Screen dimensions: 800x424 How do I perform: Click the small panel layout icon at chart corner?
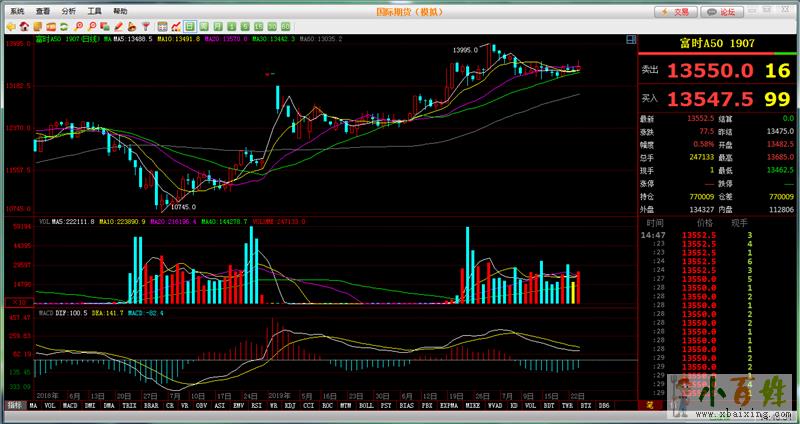tap(629, 39)
